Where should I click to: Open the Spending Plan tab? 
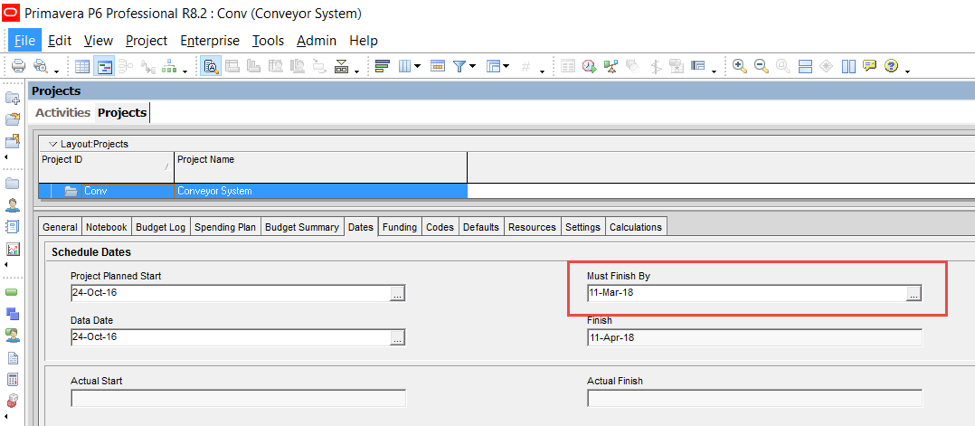click(225, 227)
